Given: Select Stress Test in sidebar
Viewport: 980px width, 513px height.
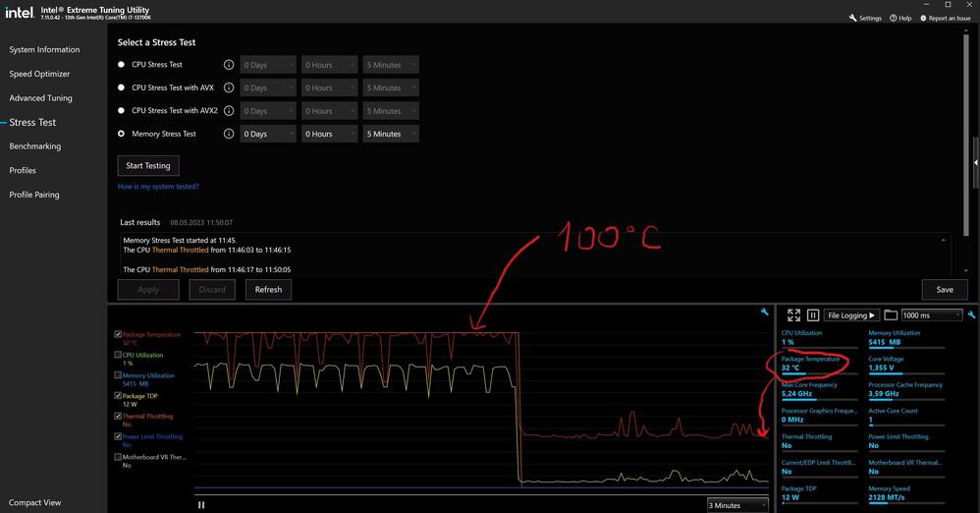Looking at the screenshot, I should pos(32,122).
